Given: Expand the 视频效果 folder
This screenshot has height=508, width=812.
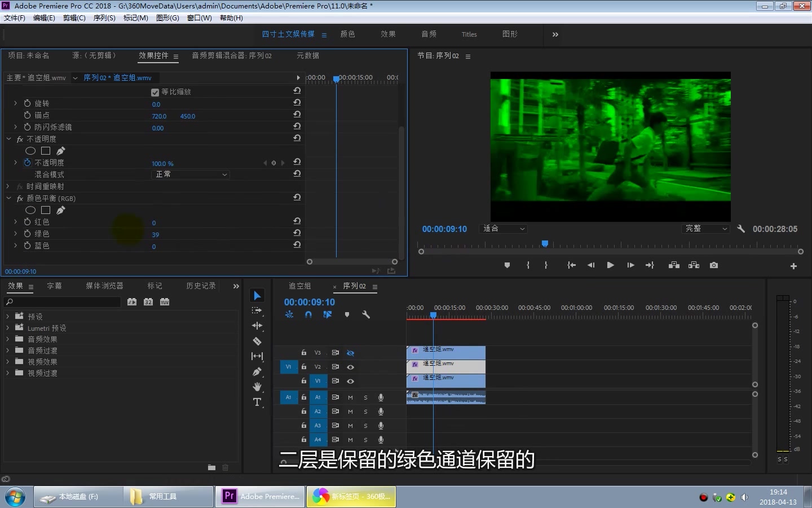Looking at the screenshot, I should point(7,362).
